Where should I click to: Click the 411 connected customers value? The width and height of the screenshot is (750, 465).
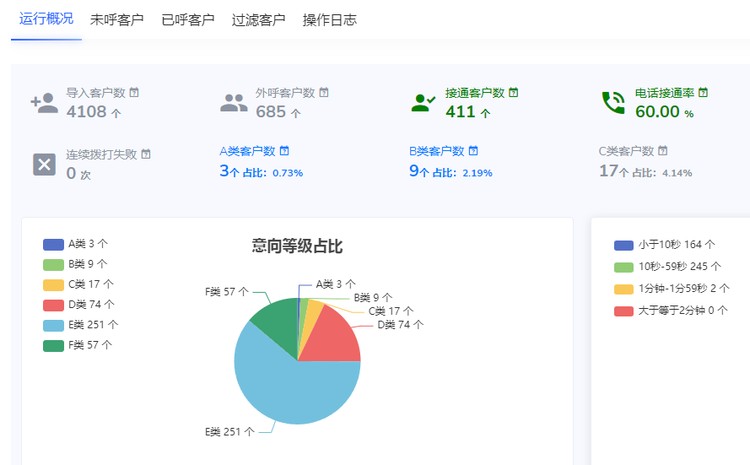tap(460, 111)
